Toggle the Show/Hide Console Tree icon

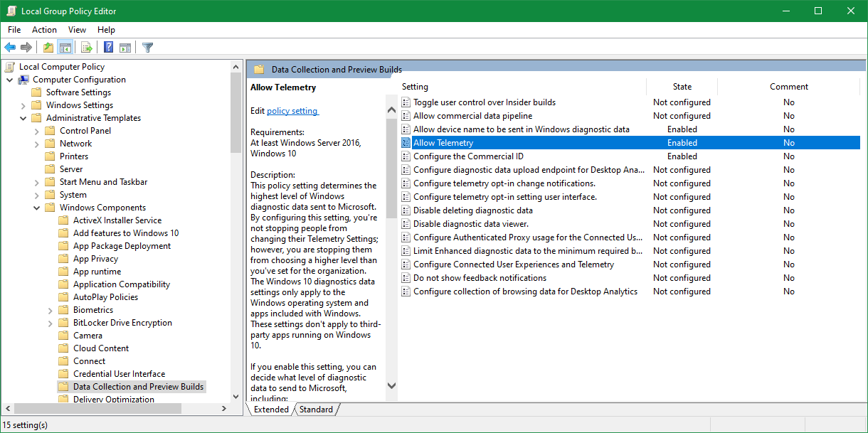point(65,48)
